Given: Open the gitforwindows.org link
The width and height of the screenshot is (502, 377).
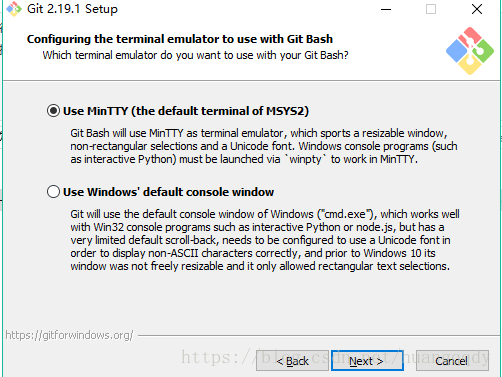Looking at the screenshot, I should tap(69, 335).
